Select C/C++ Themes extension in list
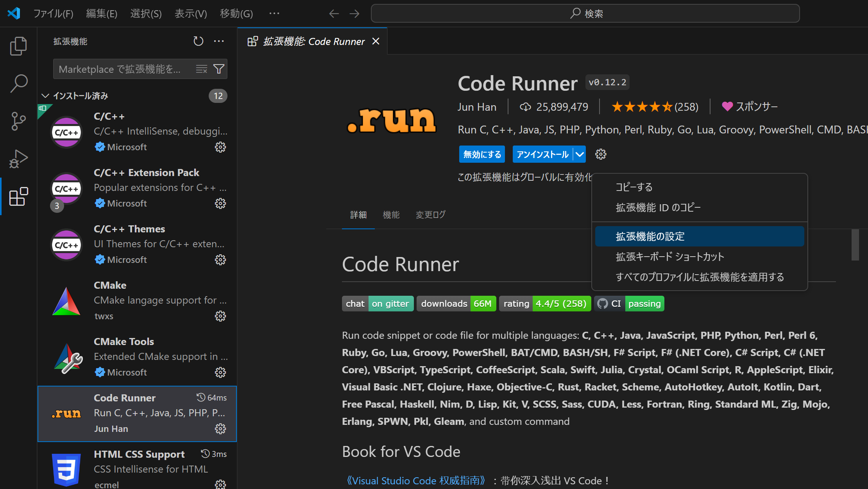The height and width of the screenshot is (489, 868). tap(137, 244)
